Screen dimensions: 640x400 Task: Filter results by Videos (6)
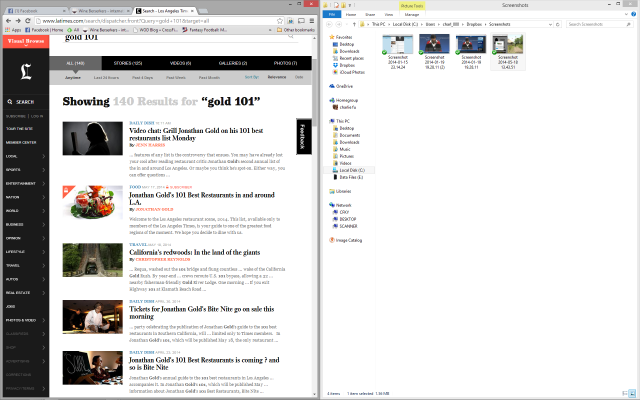pyautogui.click(x=180, y=63)
